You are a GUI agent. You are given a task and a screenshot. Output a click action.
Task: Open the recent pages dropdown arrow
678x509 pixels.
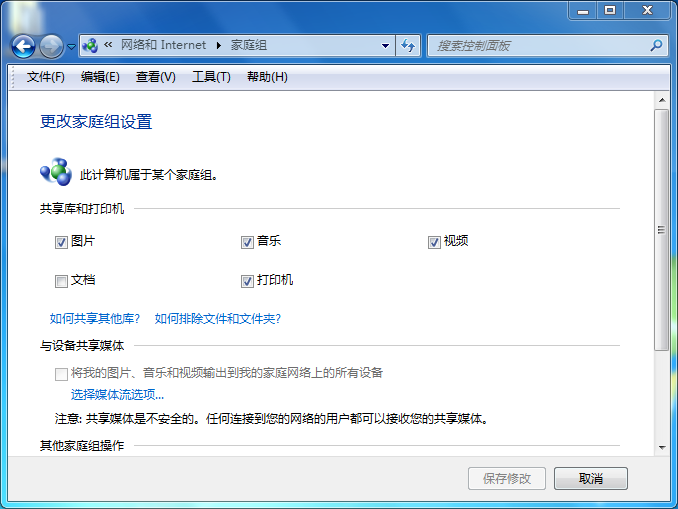coord(71,46)
